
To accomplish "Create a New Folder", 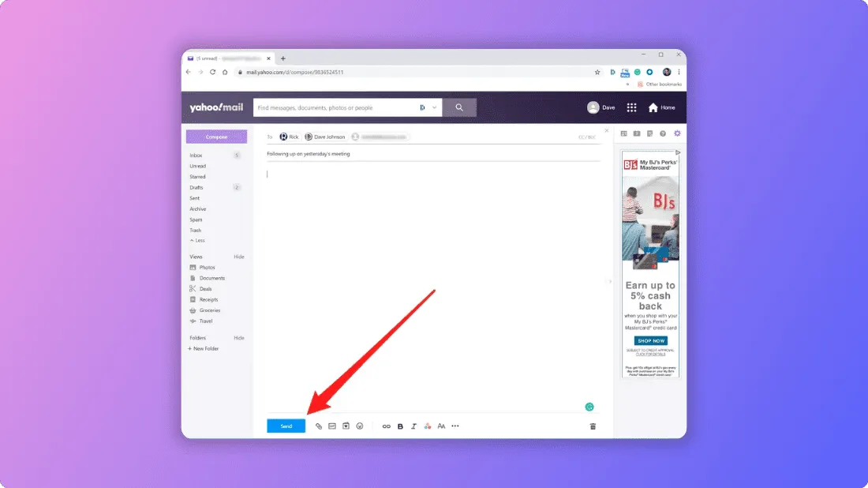I will point(203,348).
